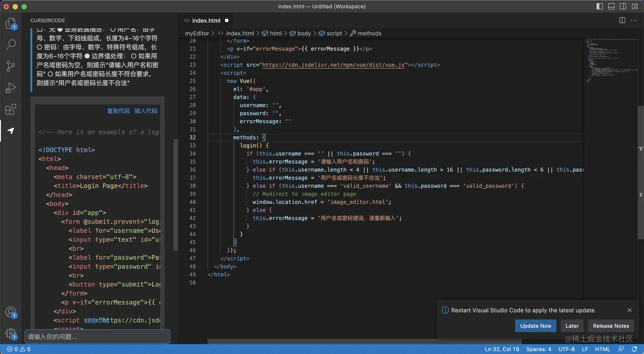Click the unsaved dot on index.html tab
This screenshot has height=354, width=644.
tap(227, 20)
